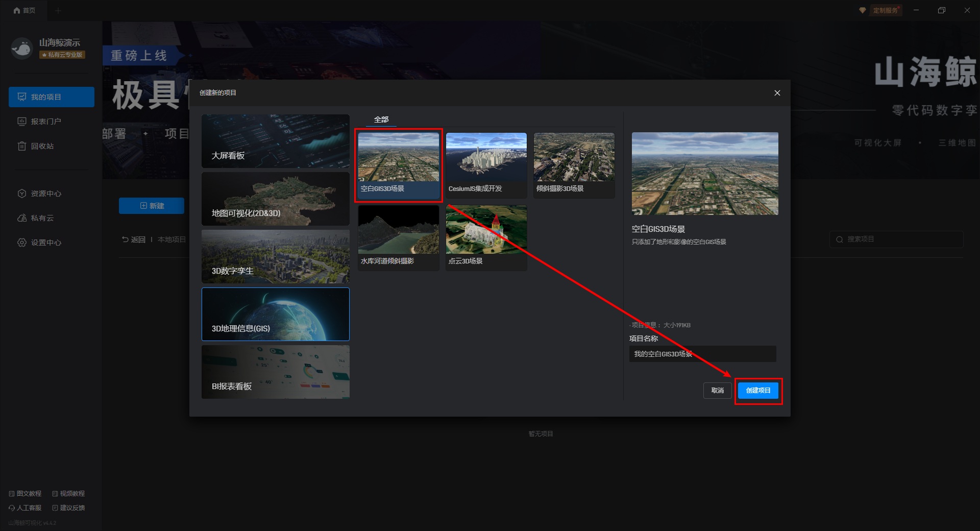Click the 项目名称 input field
The image size is (980, 531).
tap(702, 354)
